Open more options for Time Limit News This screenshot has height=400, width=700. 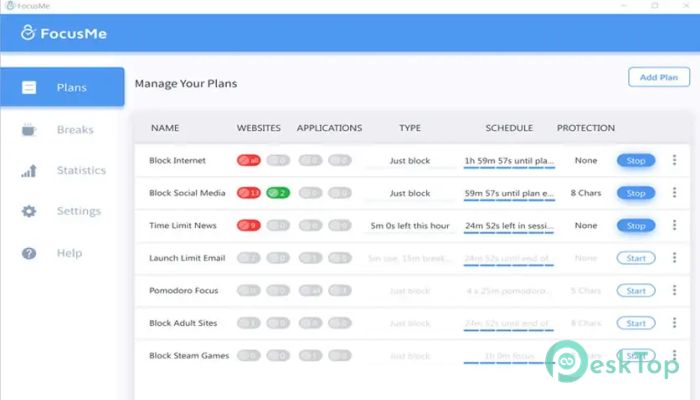coord(675,225)
